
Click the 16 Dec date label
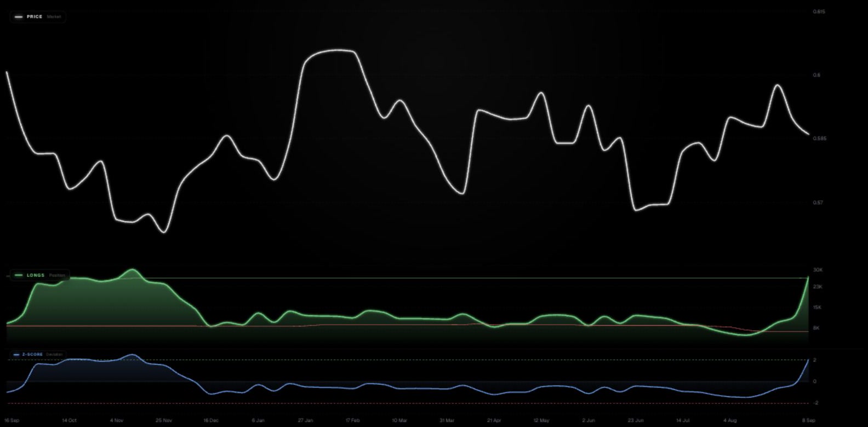coord(211,420)
